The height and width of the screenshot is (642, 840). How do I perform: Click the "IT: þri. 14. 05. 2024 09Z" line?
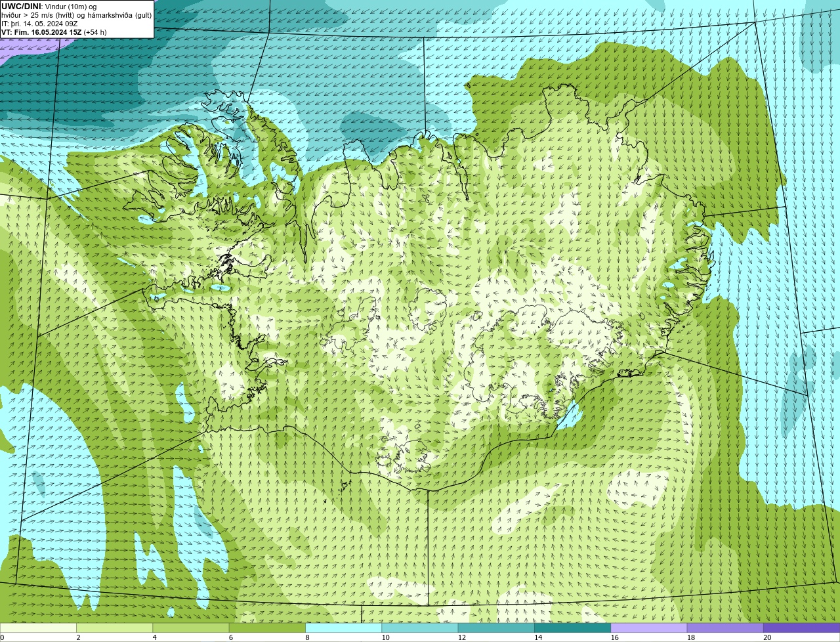39,24
